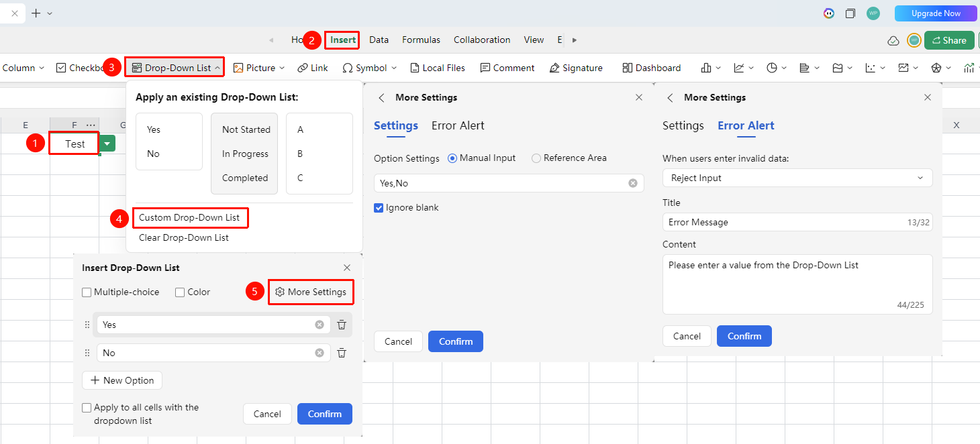Select the Manual Input radio button
The width and height of the screenshot is (980, 444).
452,158
